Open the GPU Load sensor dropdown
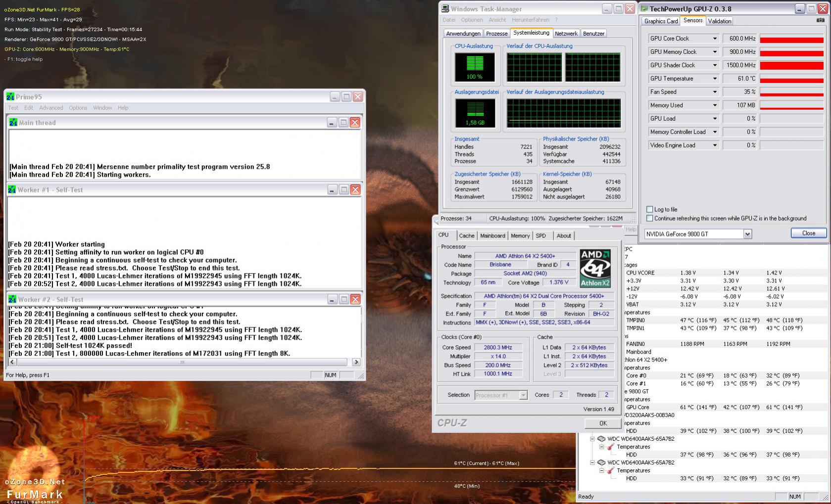831x504 pixels. (715, 119)
